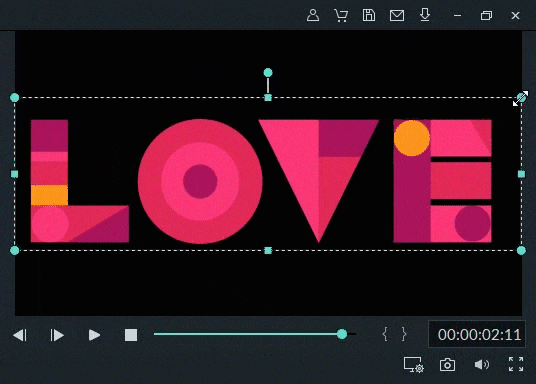Screen dimensions: 536x384
Task: Click the 00:00:02:11 timecode field
Action: (477, 335)
